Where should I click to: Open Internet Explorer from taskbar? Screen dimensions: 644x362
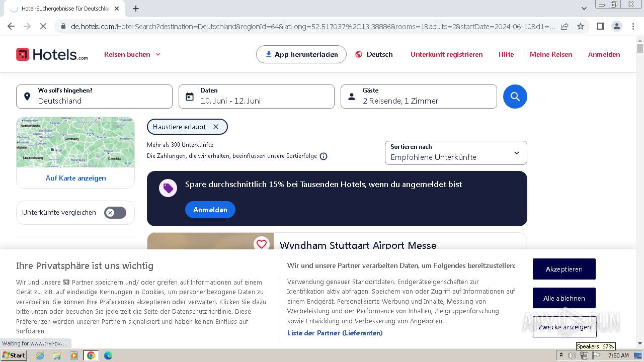(x=40, y=355)
